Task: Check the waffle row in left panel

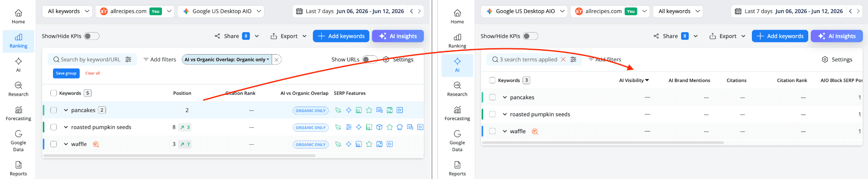Action: 53,144
